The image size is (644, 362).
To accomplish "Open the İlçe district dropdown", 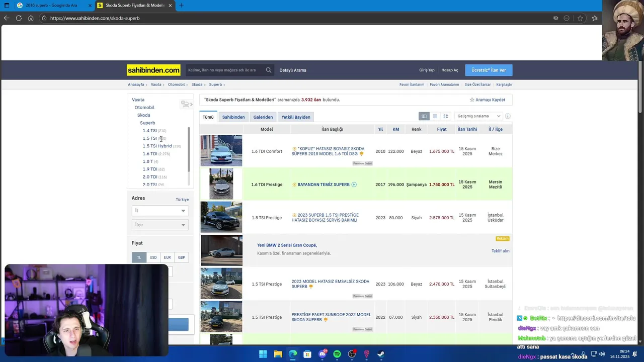I will [160, 225].
